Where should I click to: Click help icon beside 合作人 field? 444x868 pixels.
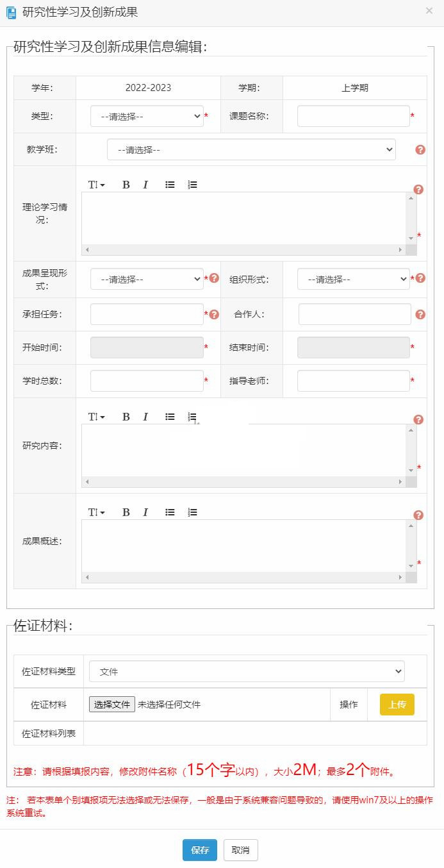coord(420,314)
